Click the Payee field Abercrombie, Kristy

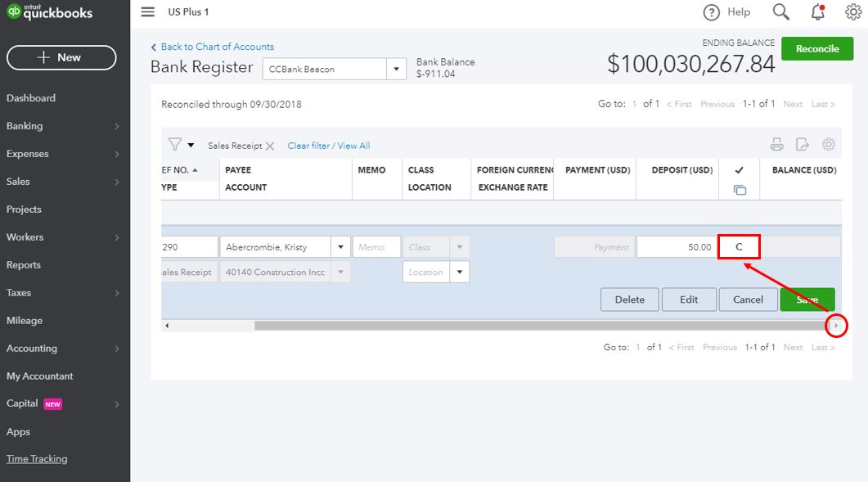[276, 247]
